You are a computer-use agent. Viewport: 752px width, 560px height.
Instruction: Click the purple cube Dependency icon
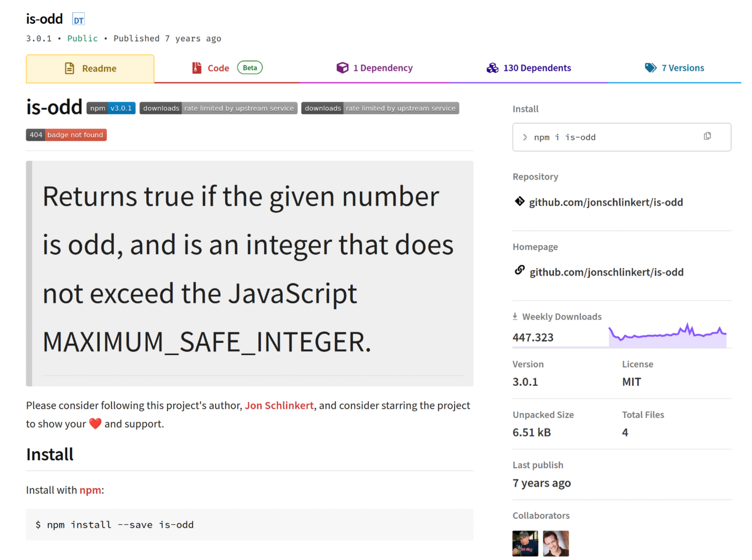tap(342, 68)
